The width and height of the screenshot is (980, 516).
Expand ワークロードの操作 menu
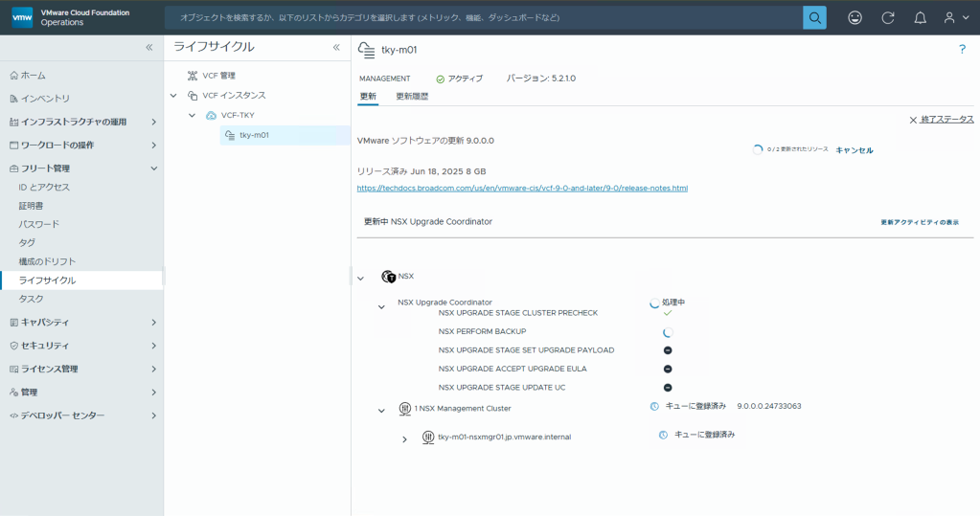(x=153, y=145)
